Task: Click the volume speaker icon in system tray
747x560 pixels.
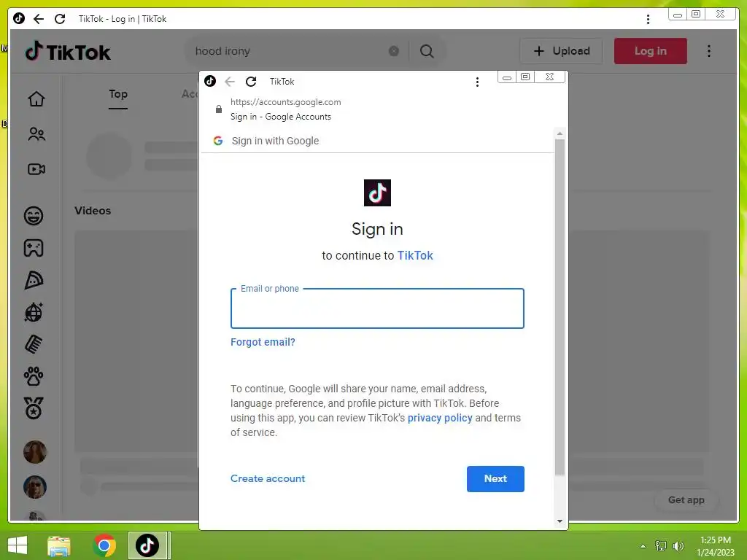Action: [678, 546]
